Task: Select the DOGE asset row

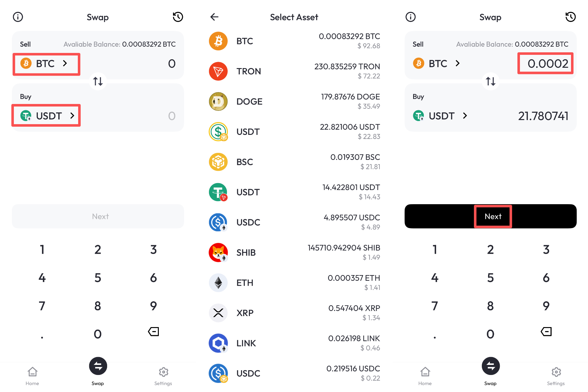Action: (x=294, y=101)
